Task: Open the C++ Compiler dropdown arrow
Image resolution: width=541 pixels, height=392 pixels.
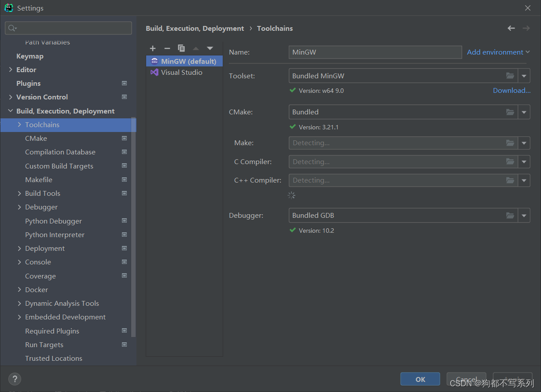Action: 524,180
